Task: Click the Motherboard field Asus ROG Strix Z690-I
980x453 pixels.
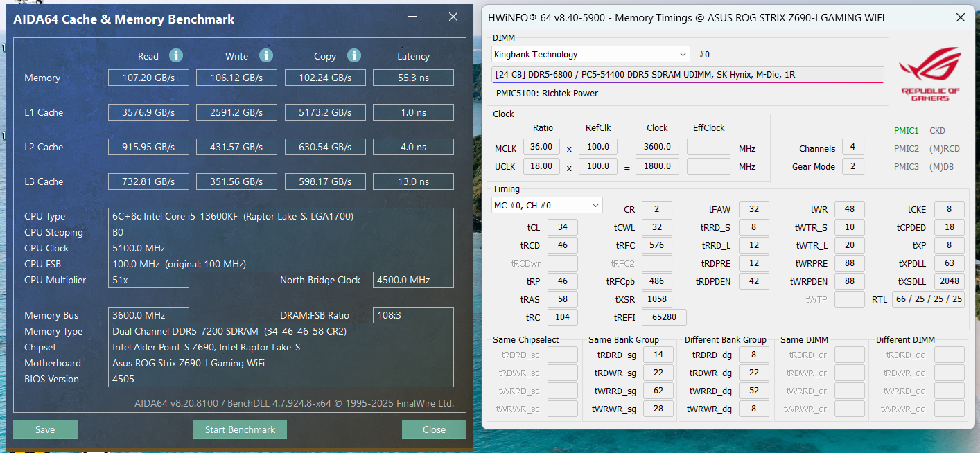Action: pos(281,363)
